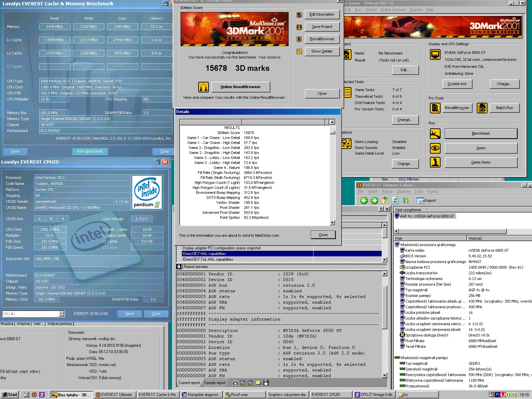The image size is (532, 399).
Task: Click the Edit Description icon in score dialog
Action: click(x=299, y=15)
